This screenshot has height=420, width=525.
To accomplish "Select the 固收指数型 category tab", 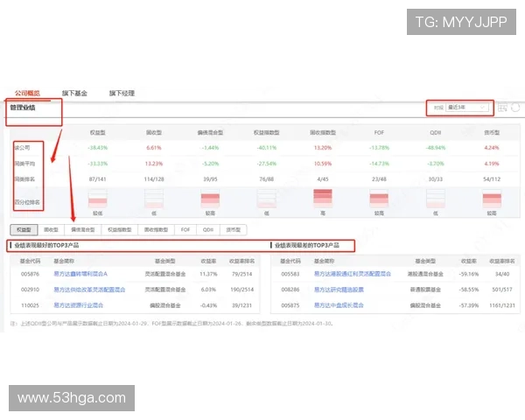I will click(x=156, y=230).
